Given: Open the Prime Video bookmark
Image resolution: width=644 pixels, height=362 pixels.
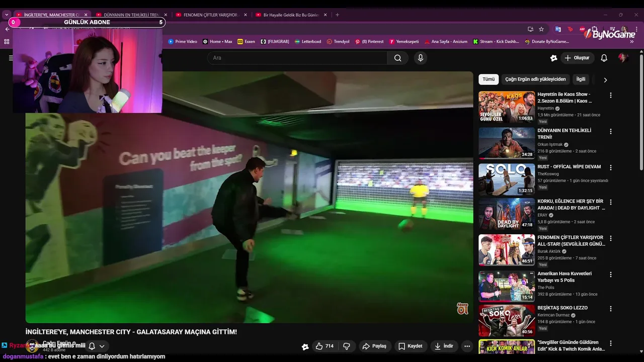Looking at the screenshot, I should [183, 42].
